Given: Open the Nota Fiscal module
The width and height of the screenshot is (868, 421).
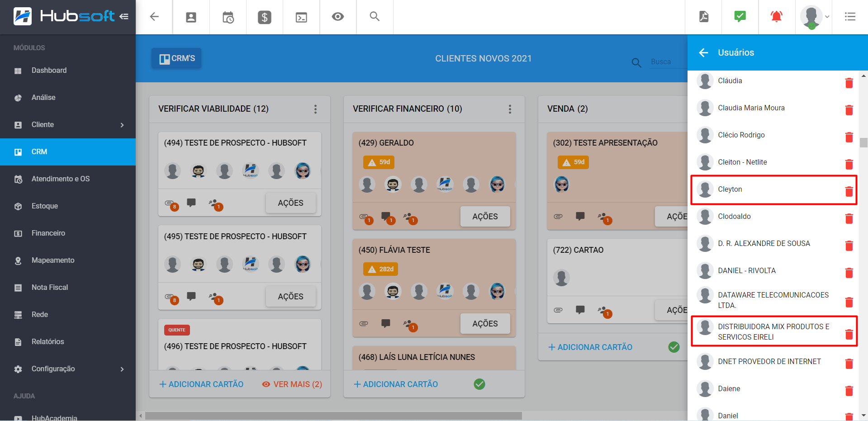Looking at the screenshot, I should (x=68, y=288).
